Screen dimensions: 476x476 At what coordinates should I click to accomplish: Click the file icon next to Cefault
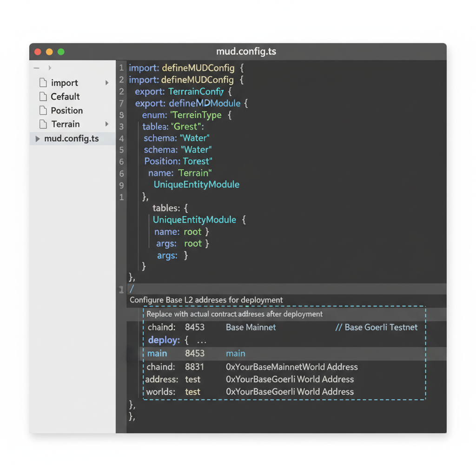point(43,97)
